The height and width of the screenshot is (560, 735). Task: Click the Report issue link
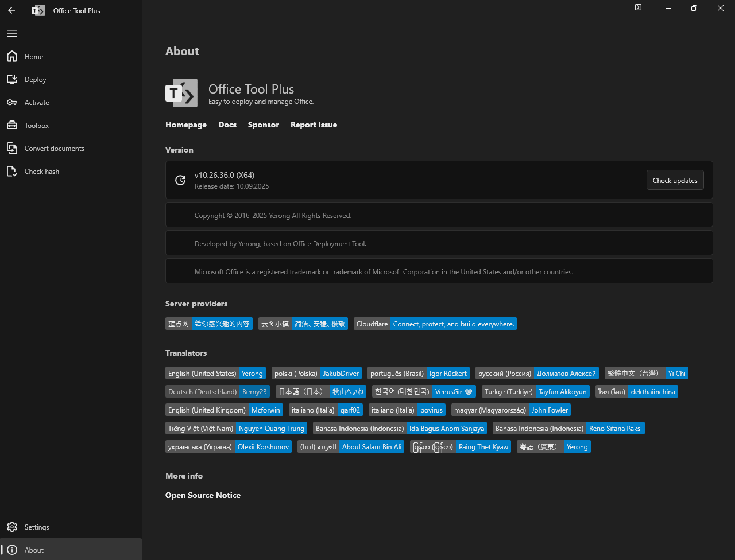coord(314,125)
